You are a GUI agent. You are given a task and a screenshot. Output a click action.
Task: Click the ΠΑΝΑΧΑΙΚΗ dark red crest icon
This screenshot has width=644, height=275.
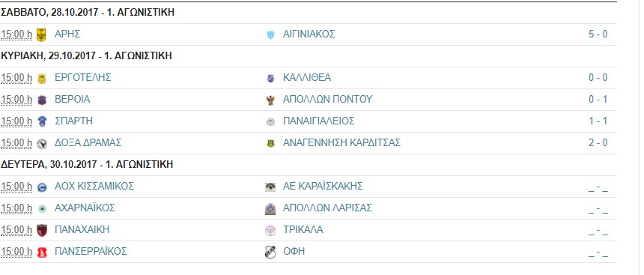coord(41,231)
